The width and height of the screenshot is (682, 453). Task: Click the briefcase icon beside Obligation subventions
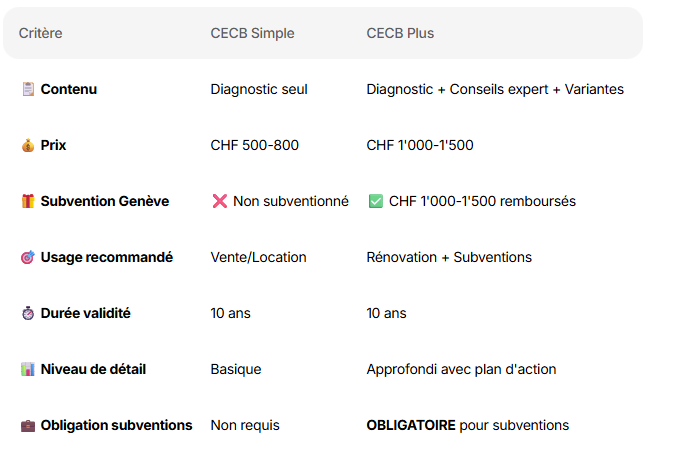[28, 426]
